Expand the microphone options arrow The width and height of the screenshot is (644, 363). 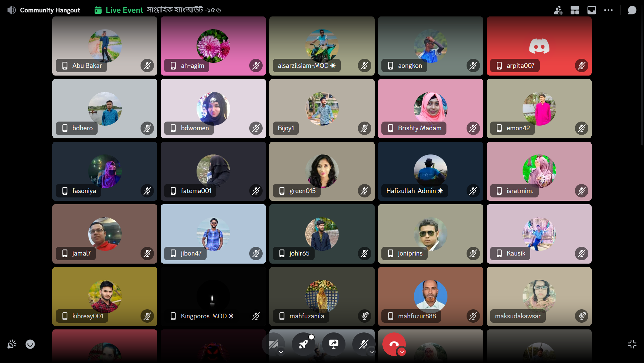[372, 352]
